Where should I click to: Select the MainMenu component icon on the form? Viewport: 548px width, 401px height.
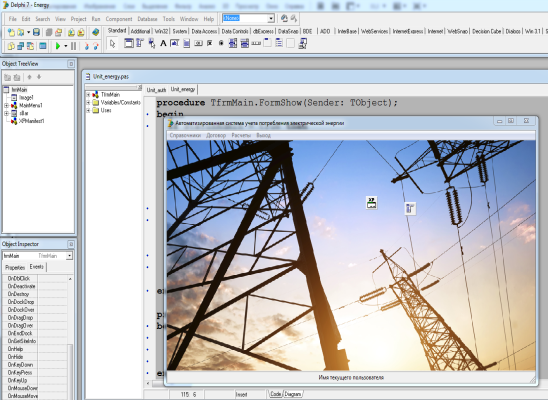point(410,208)
